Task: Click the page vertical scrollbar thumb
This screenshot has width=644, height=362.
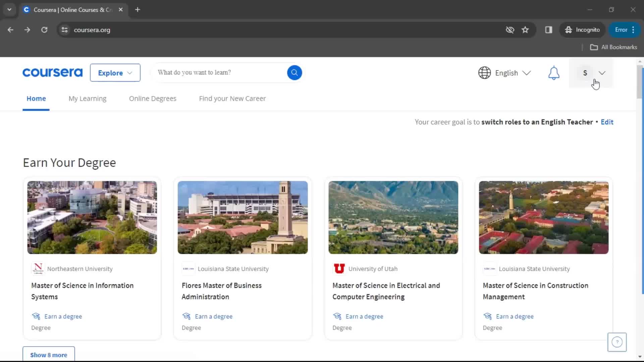Action: pos(640,82)
